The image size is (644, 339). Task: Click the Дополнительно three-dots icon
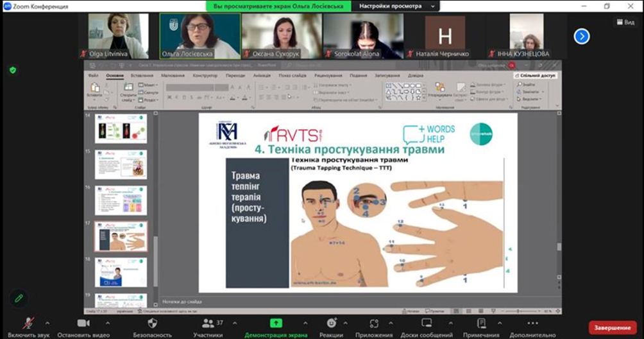coord(532,324)
